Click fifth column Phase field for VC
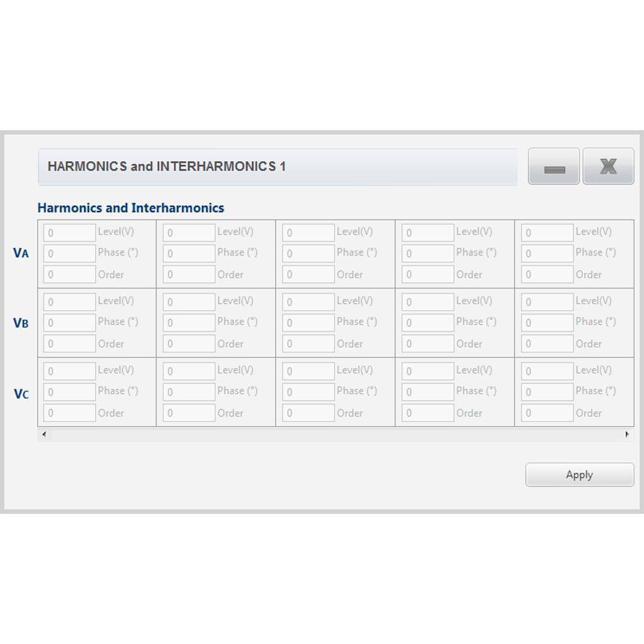 [x=547, y=392]
